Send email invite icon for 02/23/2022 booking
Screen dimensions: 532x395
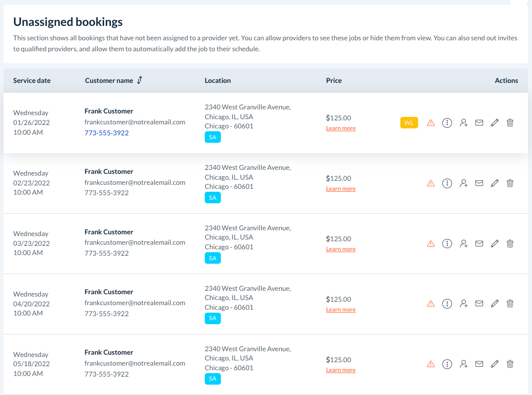479,183
